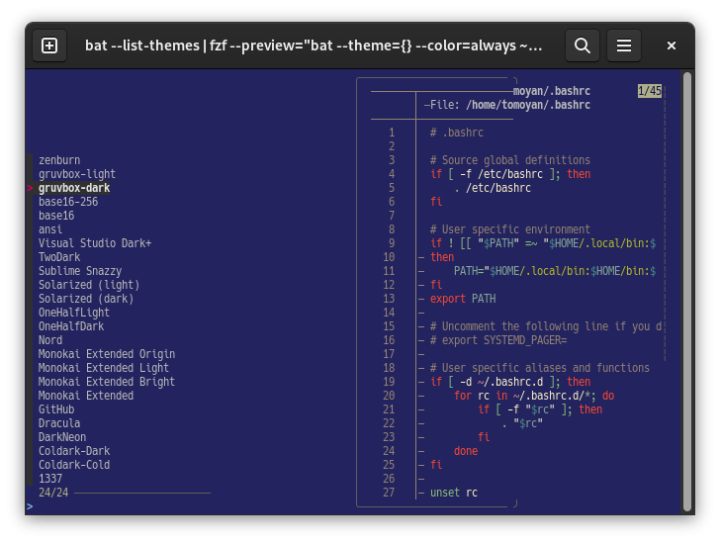The width and height of the screenshot is (720, 543).
Task: Select Sublime Snazzy theme entry
Action: [x=80, y=271]
